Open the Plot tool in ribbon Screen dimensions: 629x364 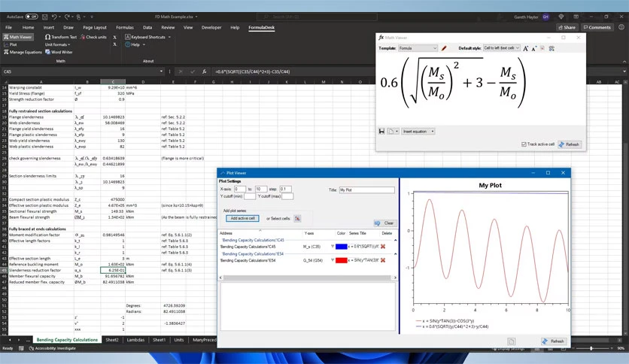[x=11, y=44]
